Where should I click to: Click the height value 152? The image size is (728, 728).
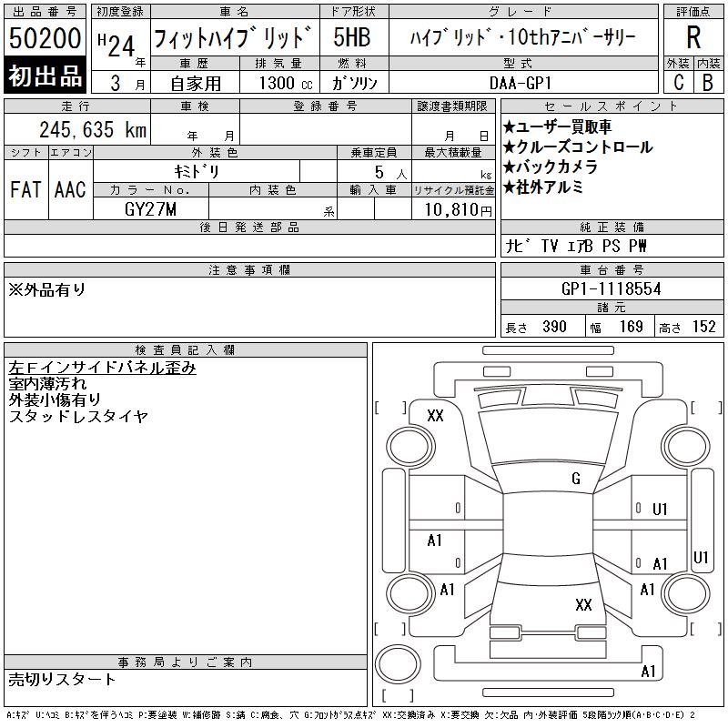[x=703, y=327]
